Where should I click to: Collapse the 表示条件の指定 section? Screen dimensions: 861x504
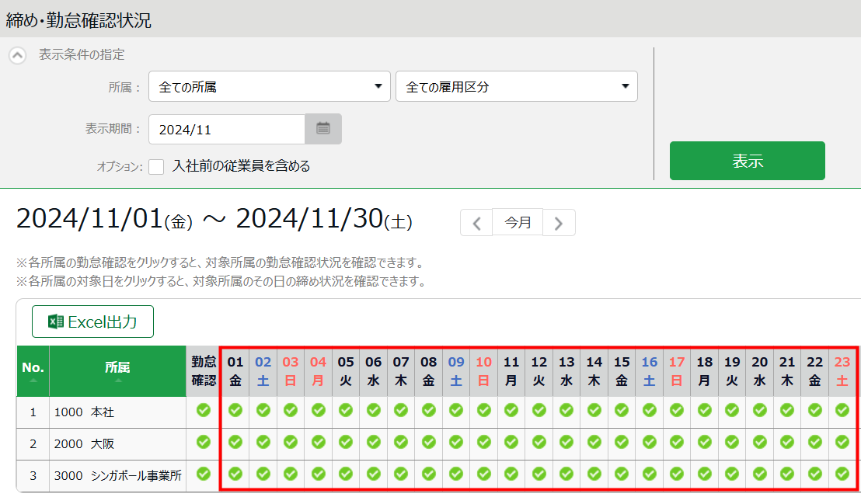pyautogui.click(x=17, y=56)
